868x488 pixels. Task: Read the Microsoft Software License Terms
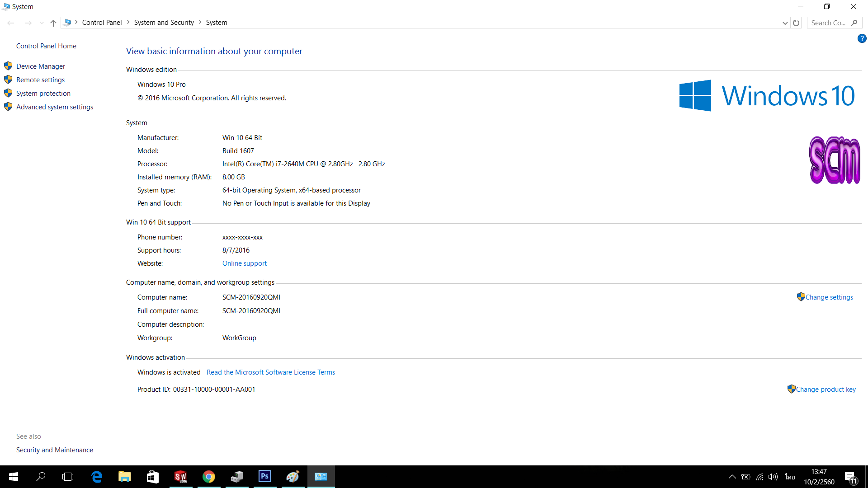click(x=271, y=372)
